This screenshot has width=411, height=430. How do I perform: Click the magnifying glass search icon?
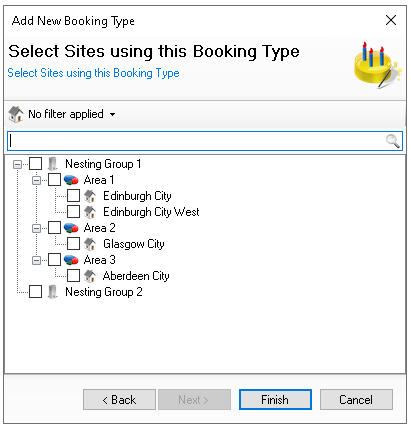click(393, 141)
